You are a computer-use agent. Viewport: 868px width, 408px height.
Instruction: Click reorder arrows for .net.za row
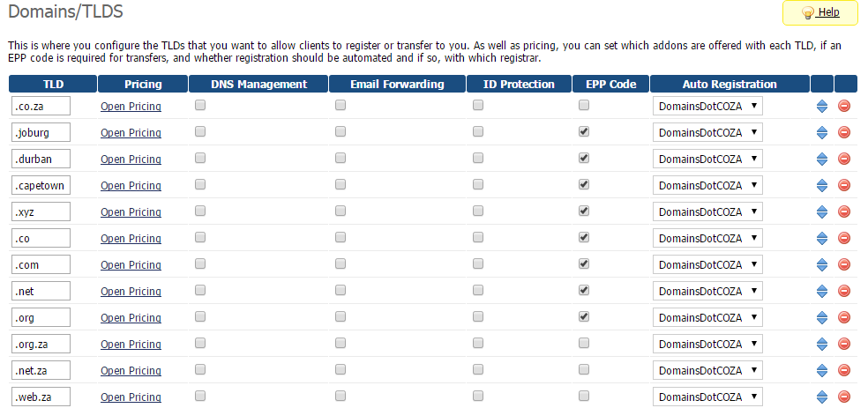tap(821, 370)
